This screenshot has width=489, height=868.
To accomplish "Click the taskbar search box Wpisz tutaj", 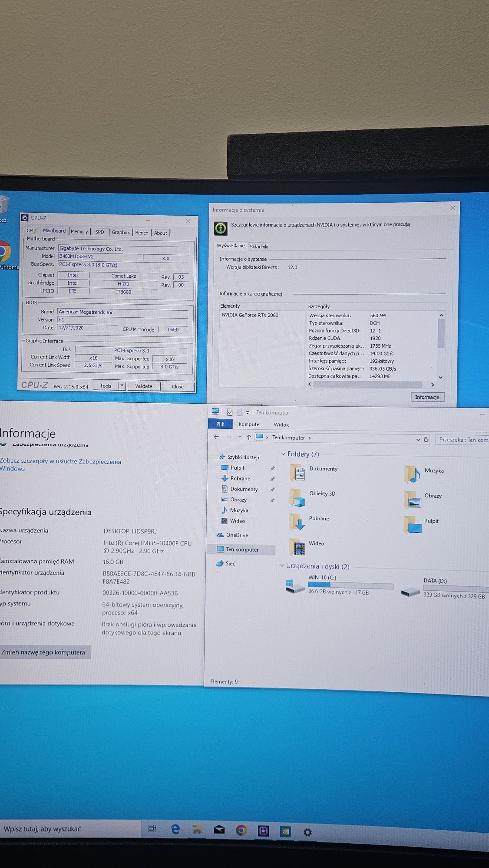I will (x=69, y=829).
